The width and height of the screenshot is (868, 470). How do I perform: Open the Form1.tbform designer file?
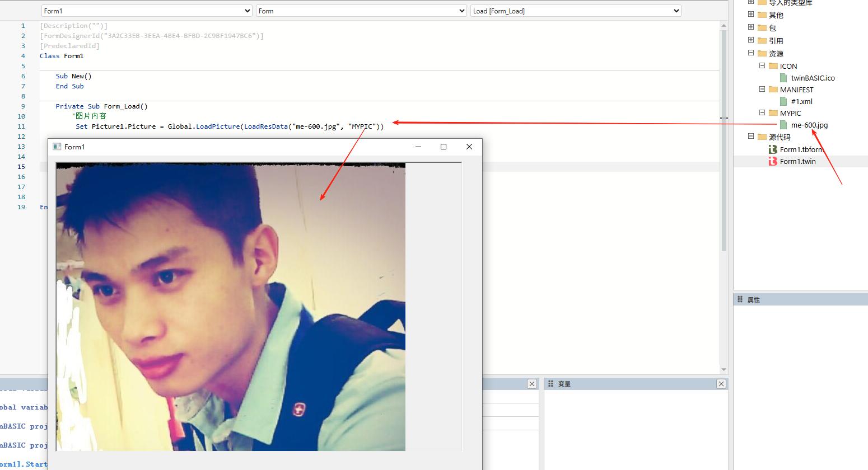801,149
